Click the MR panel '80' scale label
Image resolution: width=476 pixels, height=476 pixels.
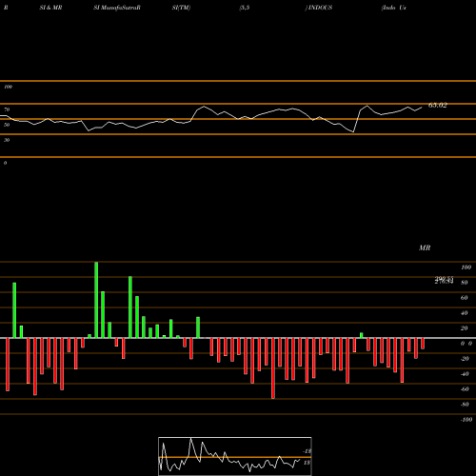[465, 283]
